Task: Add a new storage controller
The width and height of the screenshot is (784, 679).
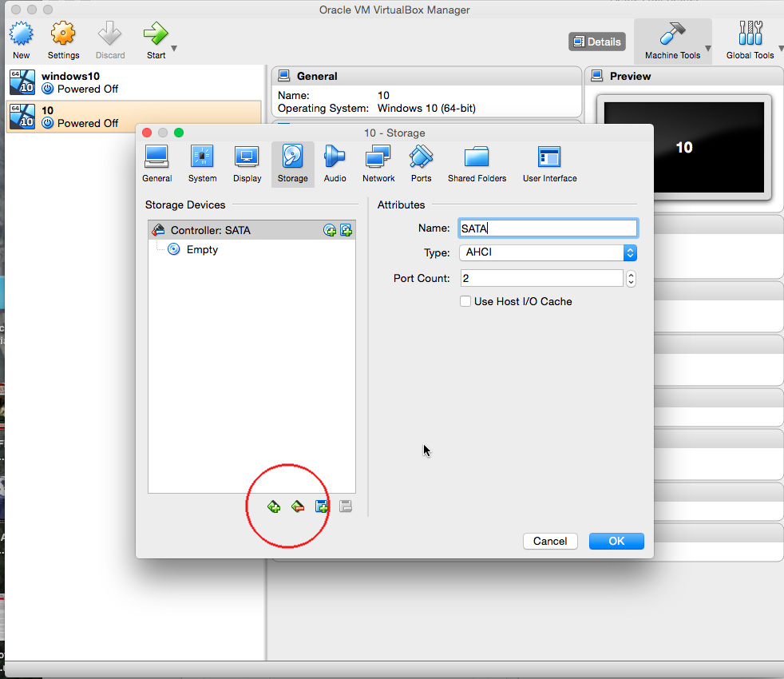Action: (274, 507)
